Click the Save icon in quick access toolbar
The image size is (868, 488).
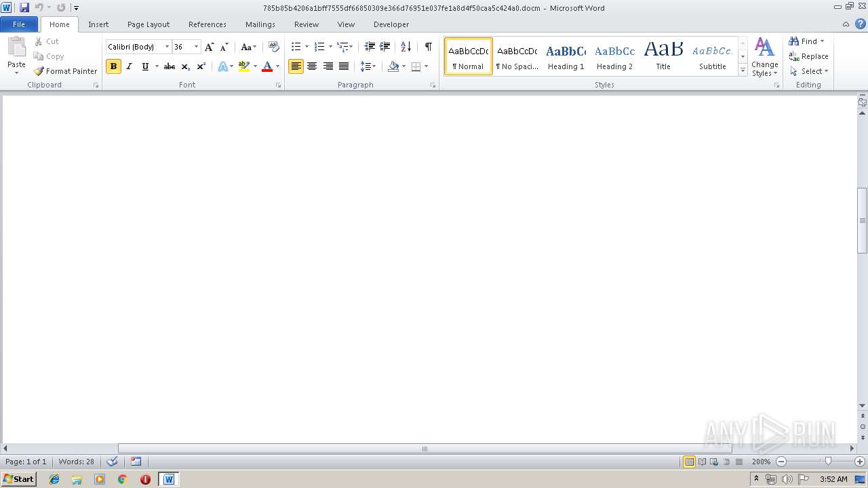click(x=24, y=7)
